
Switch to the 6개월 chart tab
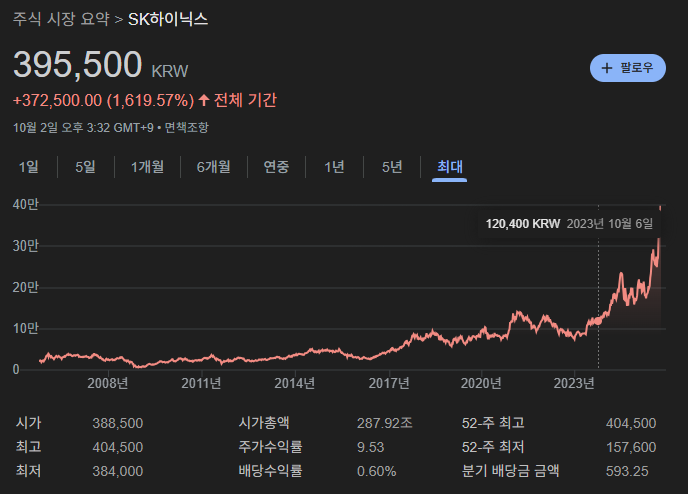tap(214, 167)
